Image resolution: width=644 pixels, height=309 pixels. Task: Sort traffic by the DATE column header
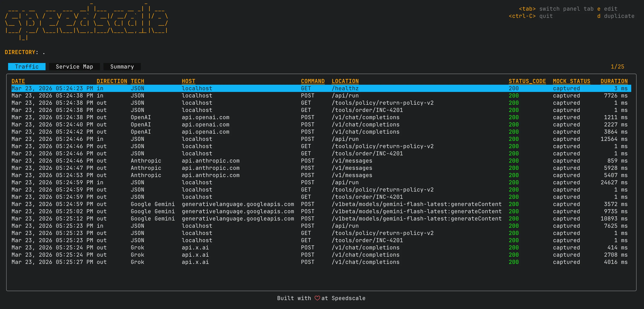tap(18, 81)
